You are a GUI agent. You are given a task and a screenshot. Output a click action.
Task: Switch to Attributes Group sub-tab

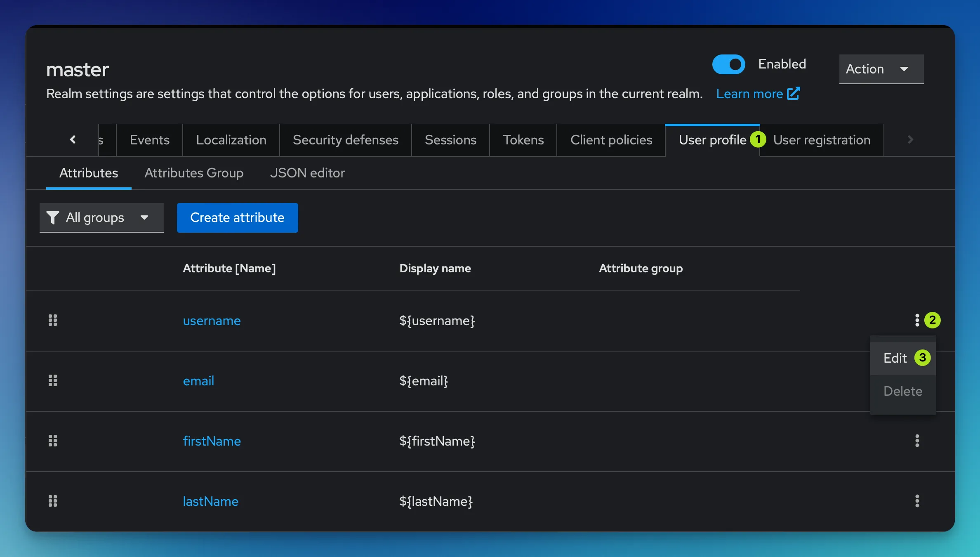(194, 173)
